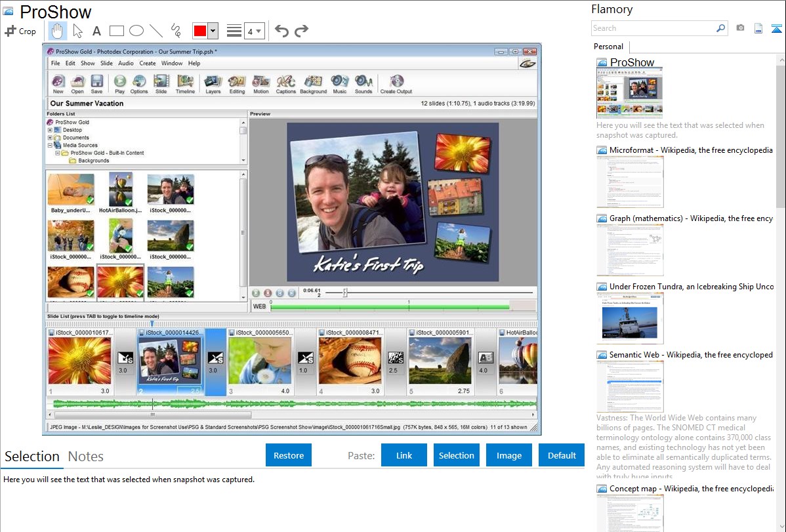786x532 pixels.
Task: Open the Microformat Wikipedia snapshot title
Action: 691,150
